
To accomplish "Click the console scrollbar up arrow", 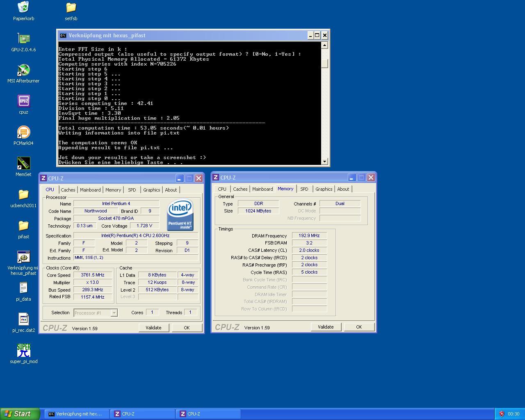I will (325, 45).
